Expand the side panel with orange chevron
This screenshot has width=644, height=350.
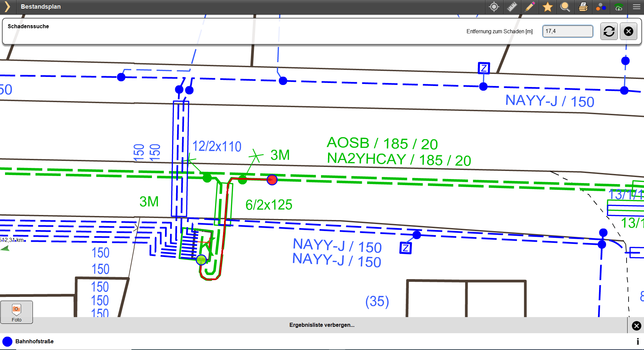[x=7, y=7]
